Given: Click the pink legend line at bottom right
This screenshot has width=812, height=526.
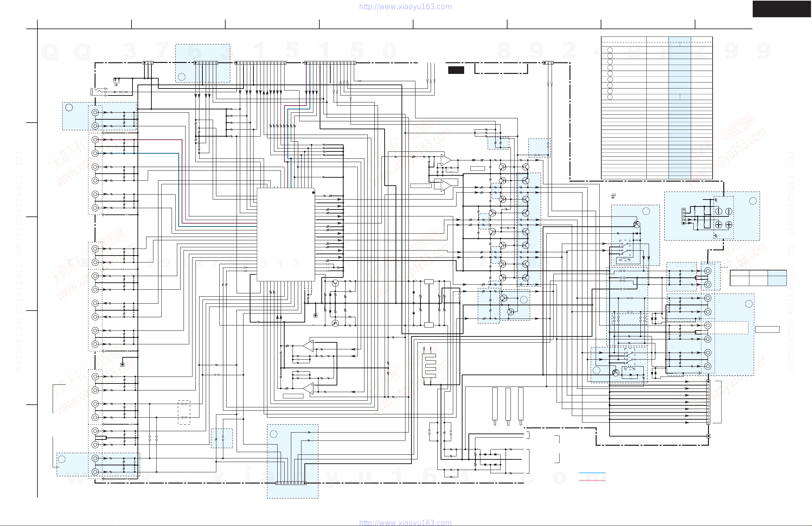Looking at the screenshot, I should point(592,480).
